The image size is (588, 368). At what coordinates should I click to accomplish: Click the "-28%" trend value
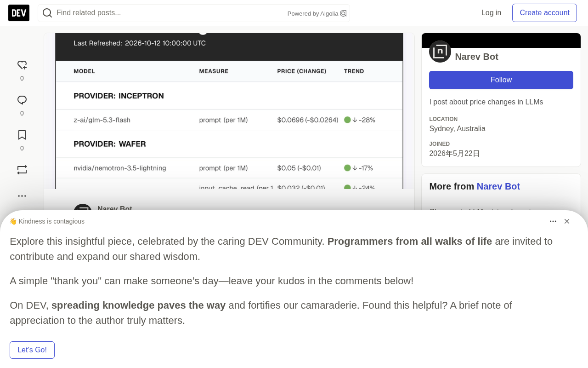(367, 120)
